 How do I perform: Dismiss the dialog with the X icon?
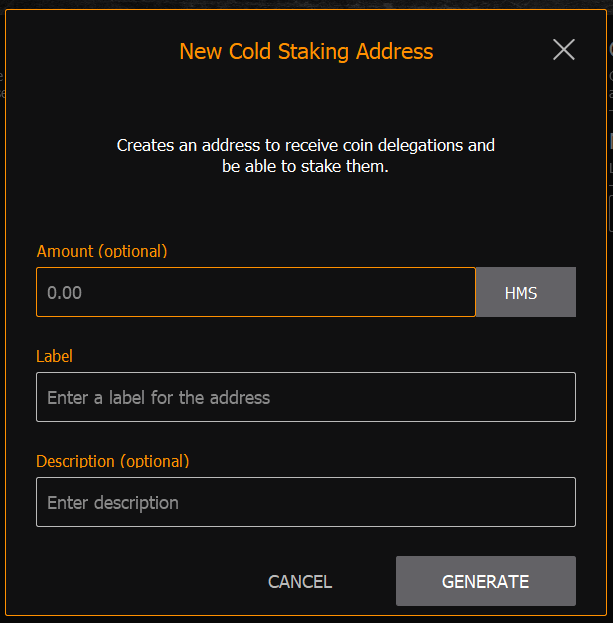pos(564,50)
